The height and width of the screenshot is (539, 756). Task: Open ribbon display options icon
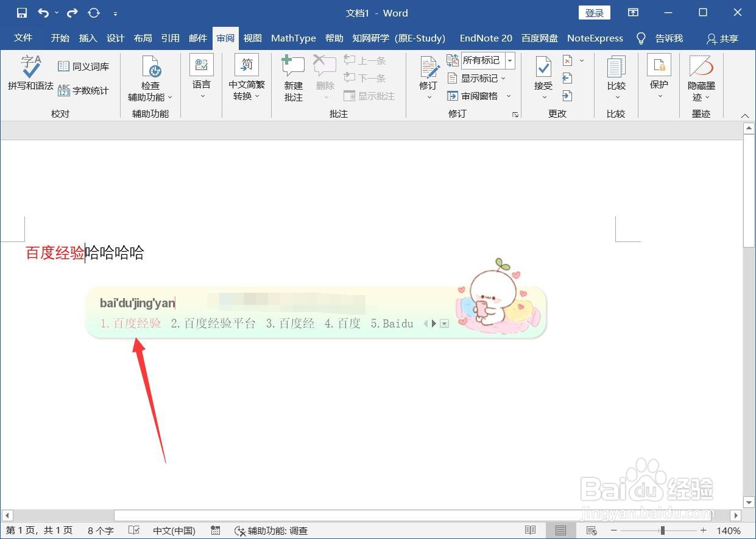[x=634, y=13]
